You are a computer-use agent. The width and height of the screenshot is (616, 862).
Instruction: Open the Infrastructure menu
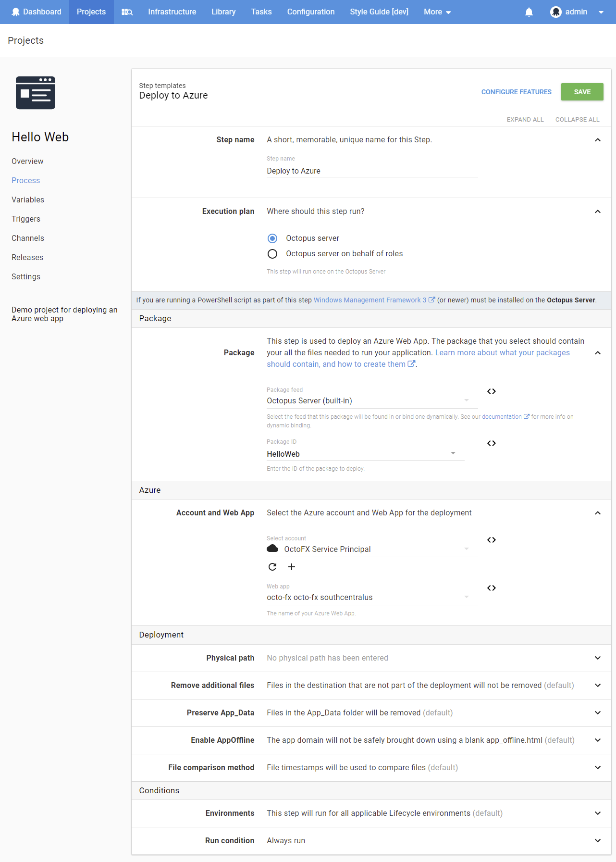pyautogui.click(x=172, y=12)
